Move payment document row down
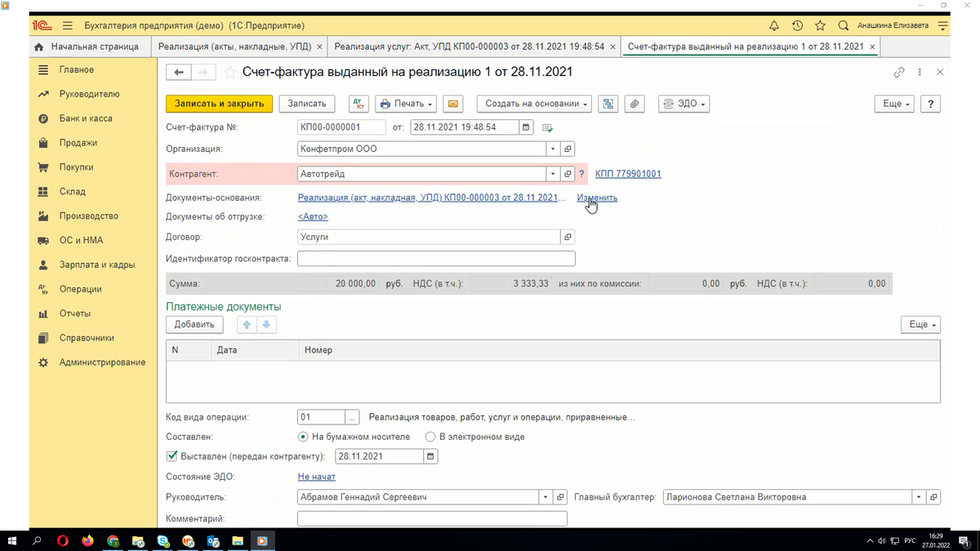Viewport: 980px width, 551px height. click(x=267, y=324)
